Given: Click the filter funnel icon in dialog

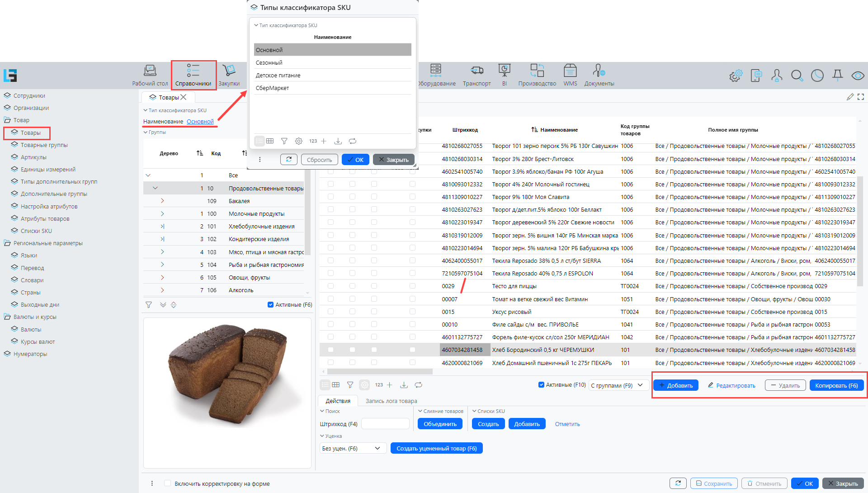Looking at the screenshot, I should point(284,141).
